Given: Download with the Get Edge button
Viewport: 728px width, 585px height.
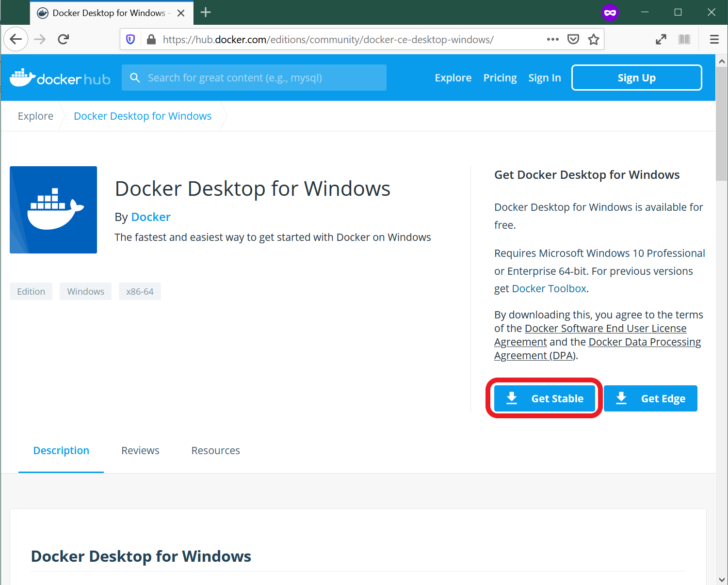Looking at the screenshot, I should point(650,398).
